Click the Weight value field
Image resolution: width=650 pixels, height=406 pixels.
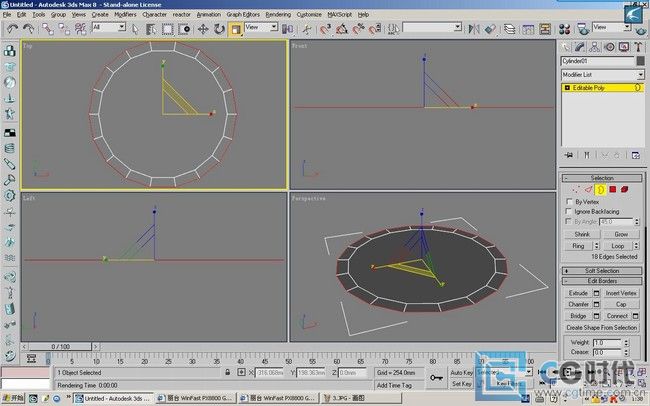point(608,343)
